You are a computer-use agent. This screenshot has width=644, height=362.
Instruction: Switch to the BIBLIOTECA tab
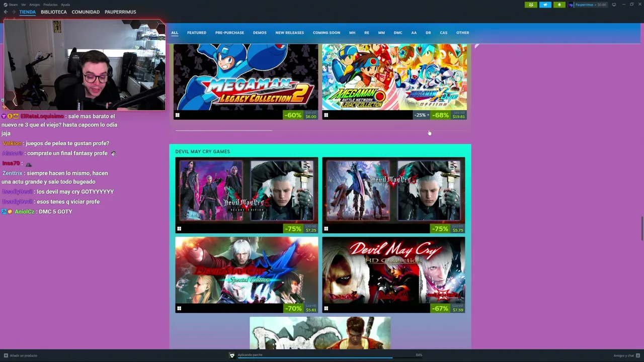coord(54,12)
